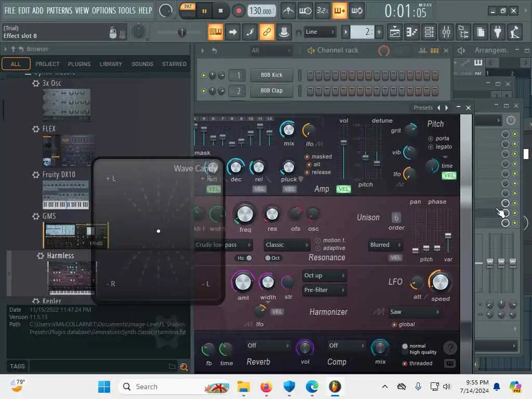Open the mixer toolbar icon
The width and height of the screenshot is (532, 399).
point(446,32)
